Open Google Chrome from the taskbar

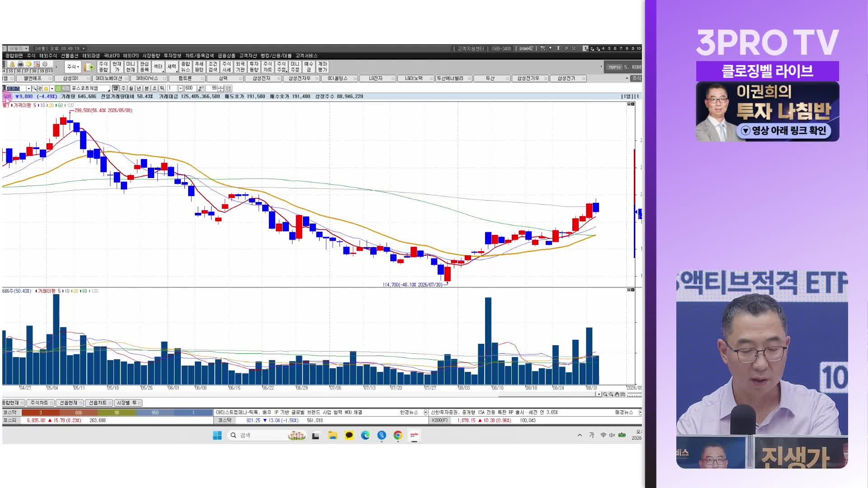coord(398,435)
